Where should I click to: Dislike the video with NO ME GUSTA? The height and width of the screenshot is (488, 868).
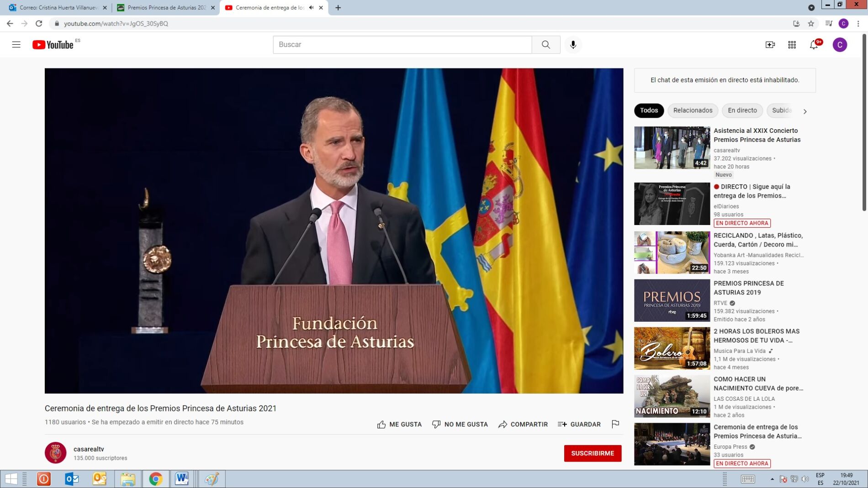[x=460, y=425]
